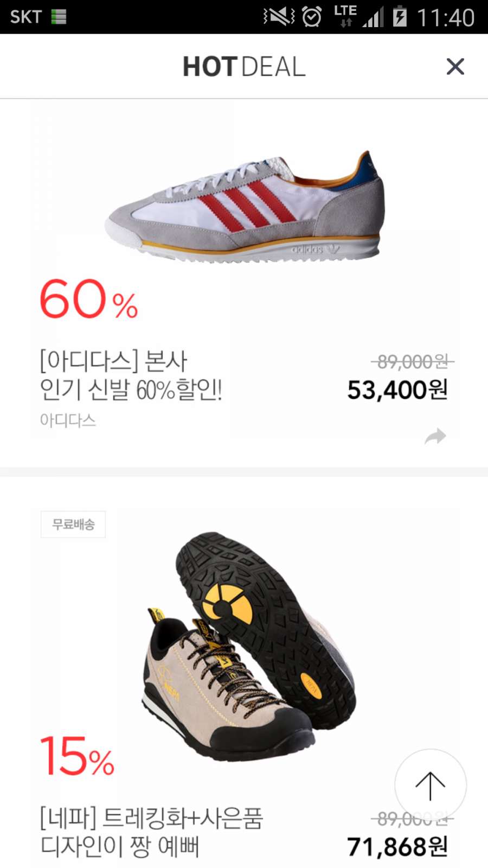The image size is (488, 868).
Task: Tap the alarm clock status icon
Action: [x=312, y=17]
